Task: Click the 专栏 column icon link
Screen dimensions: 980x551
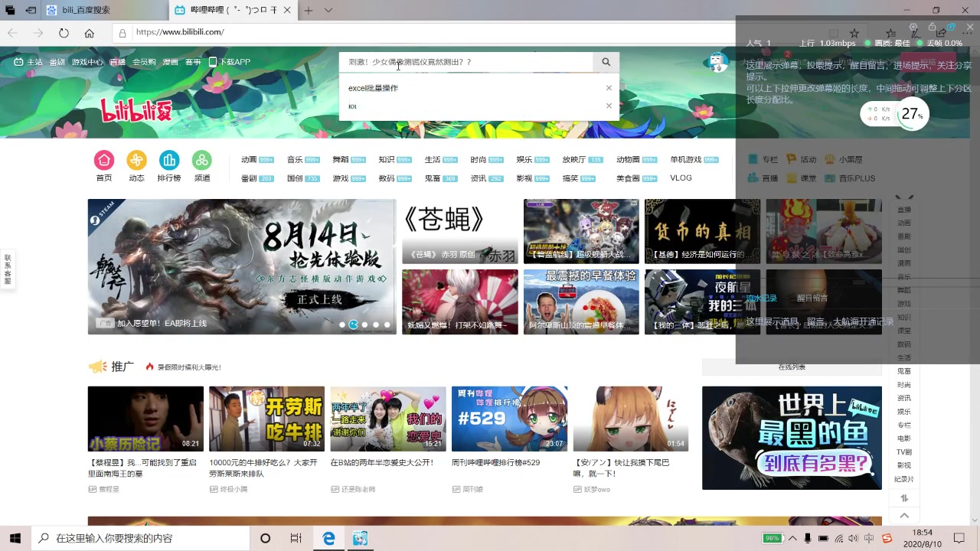Action: (x=763, y=160)
